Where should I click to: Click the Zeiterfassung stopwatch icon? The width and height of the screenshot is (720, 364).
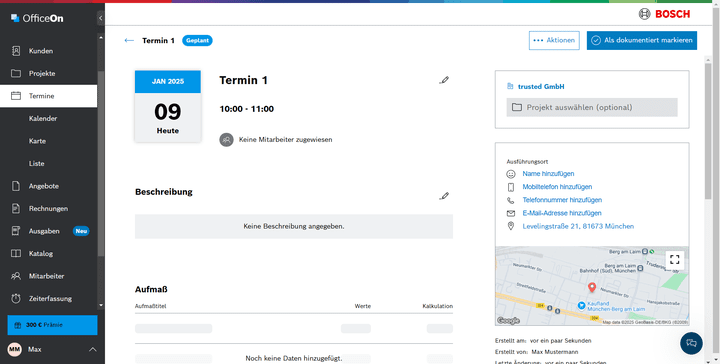click(16, 298)
